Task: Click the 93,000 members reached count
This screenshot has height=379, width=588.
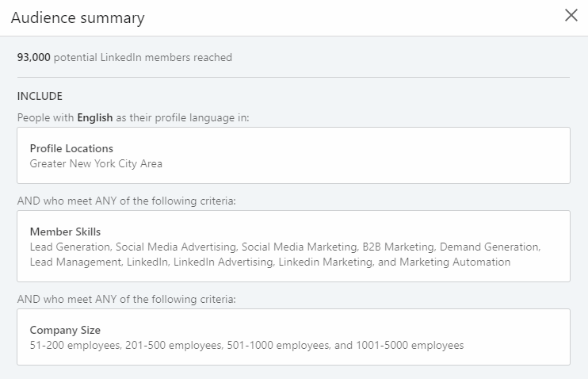Action: coord(34,57)
